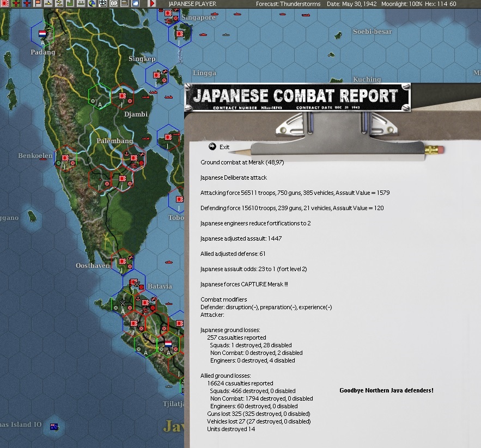Click the Palembang map label

[115, 141]
